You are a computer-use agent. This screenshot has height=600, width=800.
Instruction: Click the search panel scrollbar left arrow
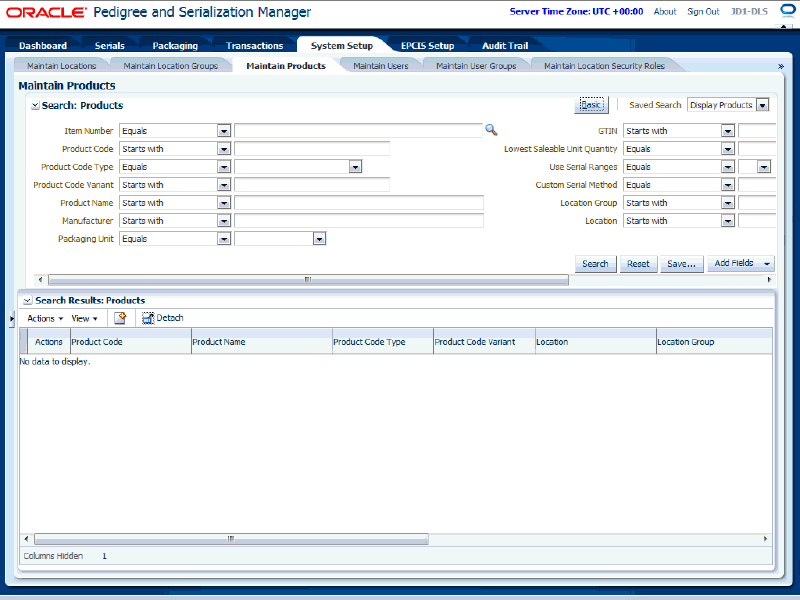41,280
